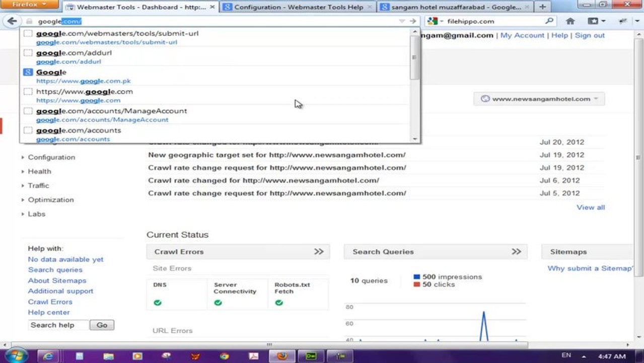Open the Crawl Errors help link
644x363 pixels.
[x=50, y=301]
